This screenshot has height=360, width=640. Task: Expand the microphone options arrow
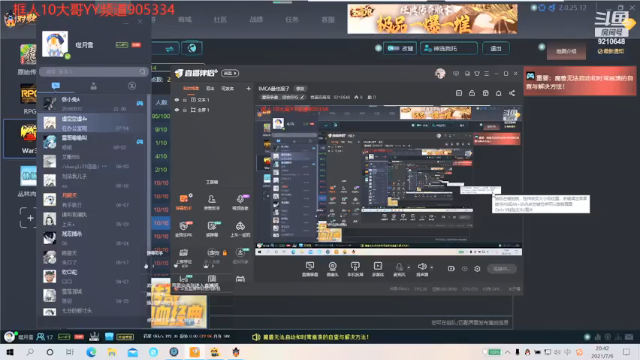click(x=409, y=268)
